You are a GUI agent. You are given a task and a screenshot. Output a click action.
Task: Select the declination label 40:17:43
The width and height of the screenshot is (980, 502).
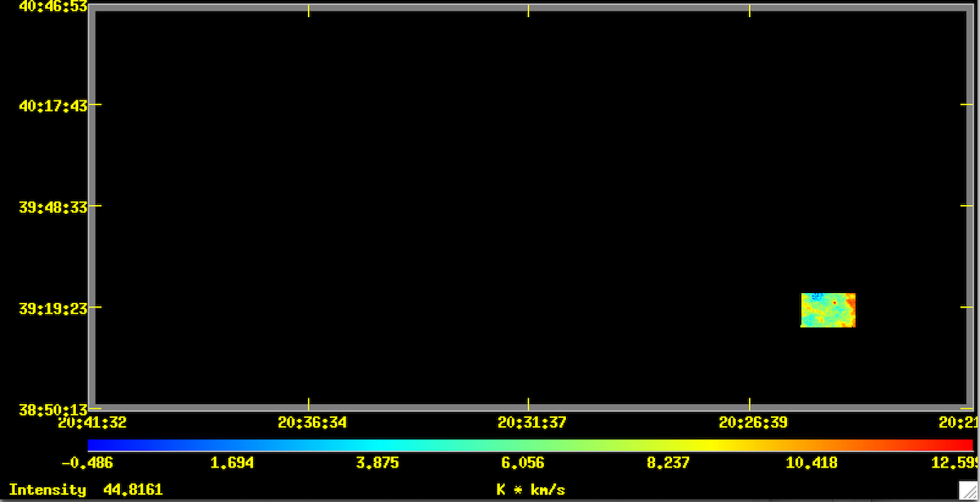(53, 105)
